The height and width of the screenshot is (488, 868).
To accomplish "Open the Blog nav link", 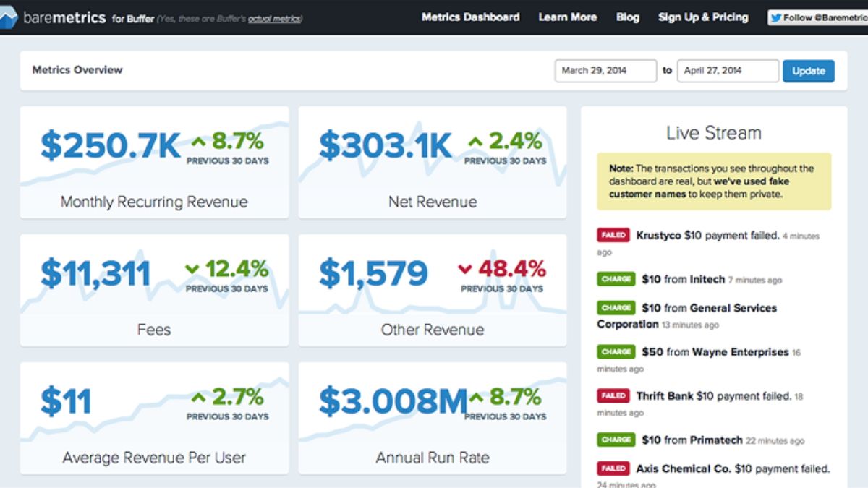I will (x=628, y=17).
